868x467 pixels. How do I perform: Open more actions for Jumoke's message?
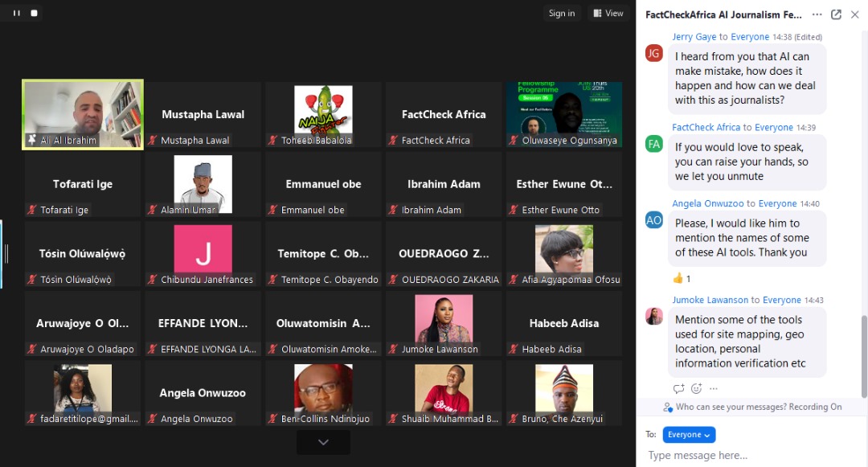[x=714, y=388]
